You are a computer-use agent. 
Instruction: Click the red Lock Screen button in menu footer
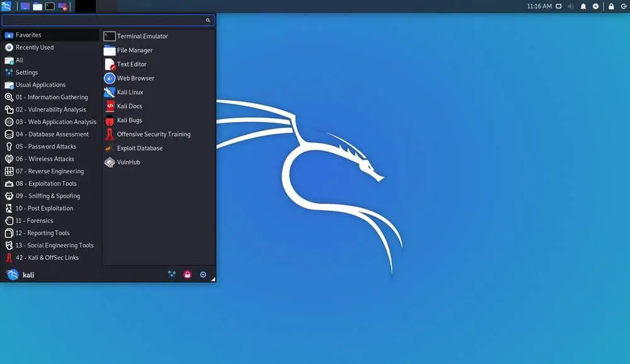(x=187, y=275)
